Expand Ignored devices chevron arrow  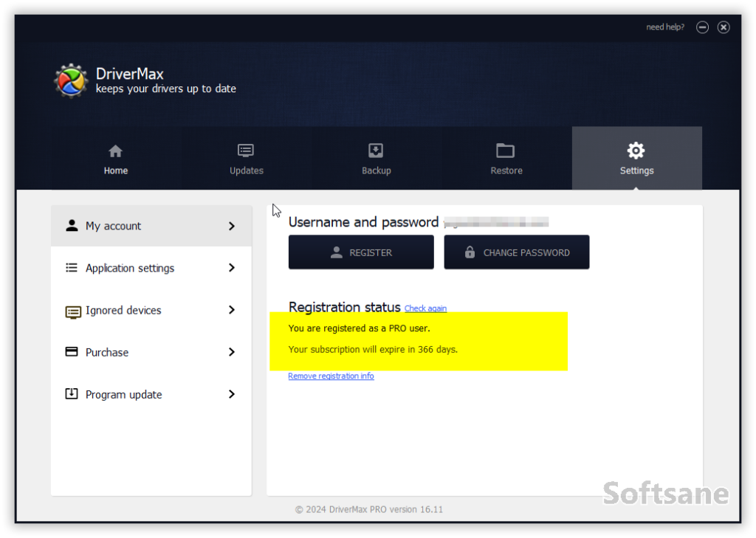[232, 310]
